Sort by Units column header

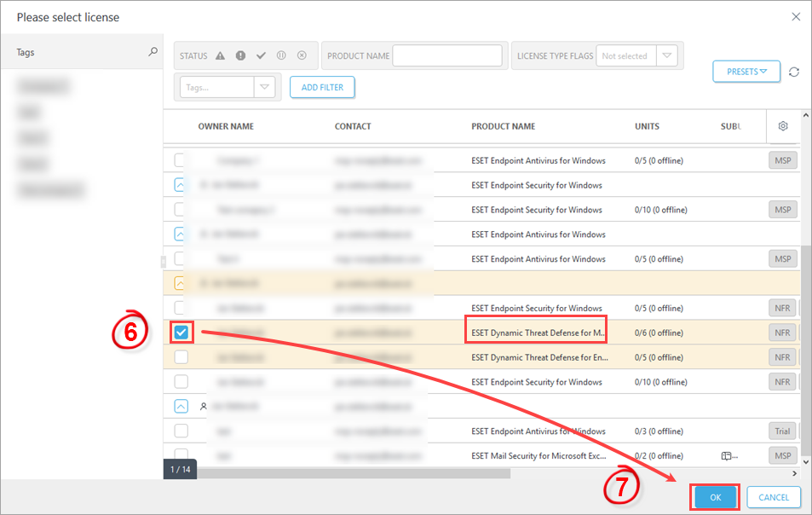coord(648,126)
